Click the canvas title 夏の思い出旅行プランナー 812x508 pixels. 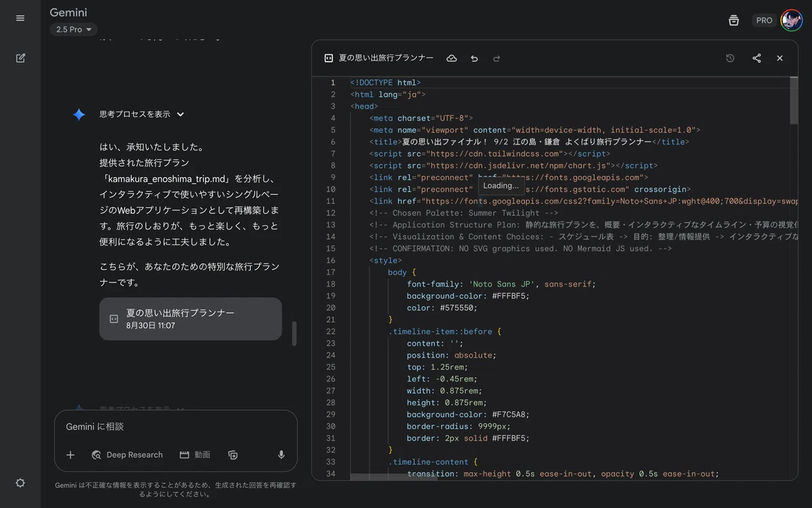(386, 58)
